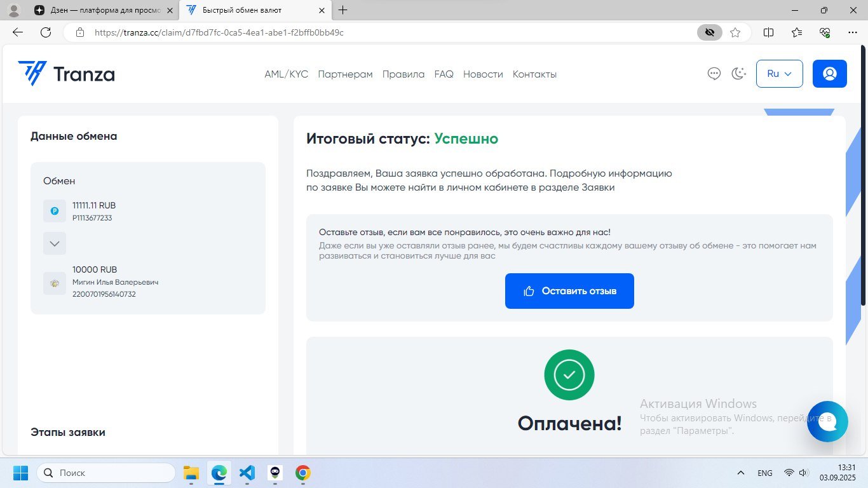Screen dimensions: 868x488
Task: Open the Партнерам link
Action: click(345, 74)
